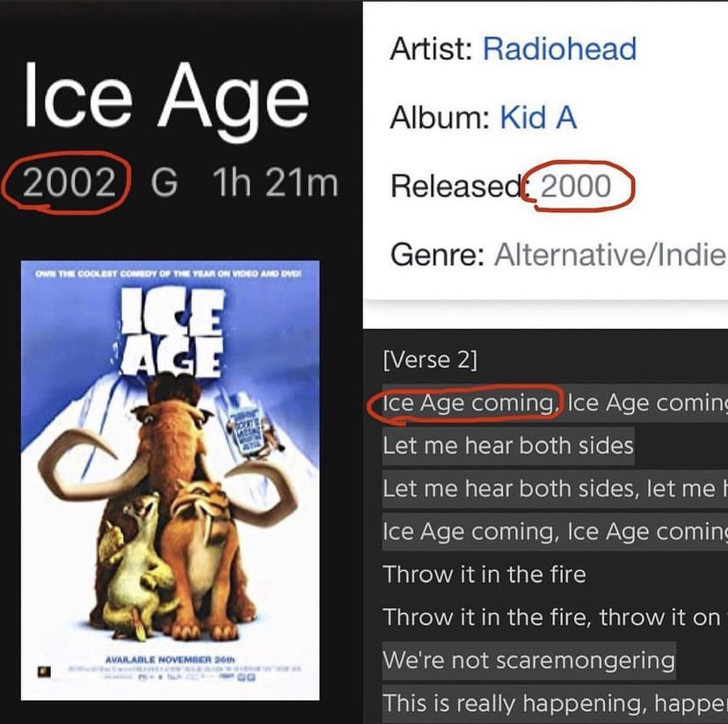728x724 pixels.
Task: Select the lyric line "Throw it in the fire" short line
Action: click(484, 574)
